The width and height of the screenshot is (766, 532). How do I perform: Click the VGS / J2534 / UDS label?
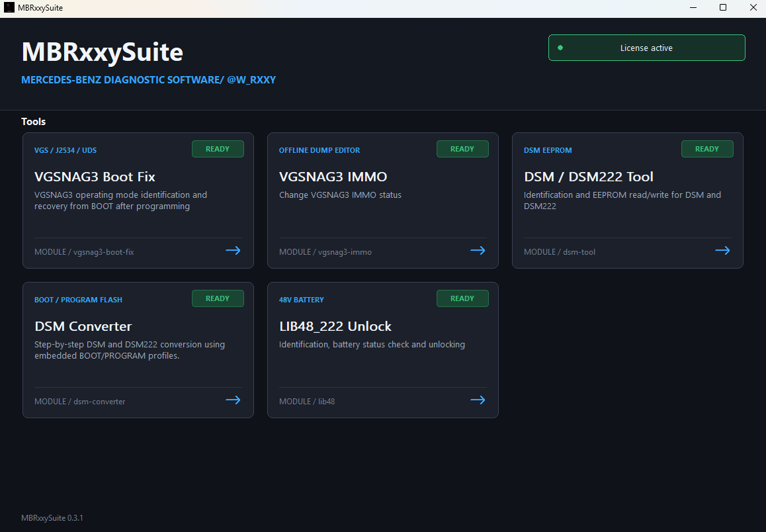(x=65, y=150)
